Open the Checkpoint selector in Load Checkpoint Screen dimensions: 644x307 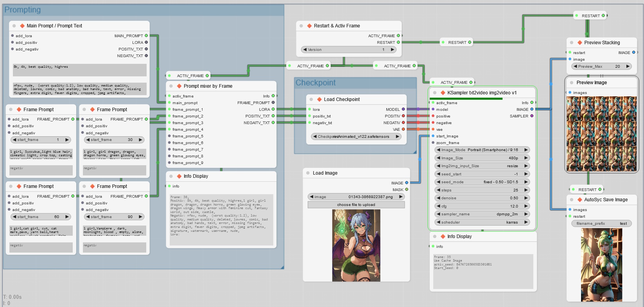356,137
